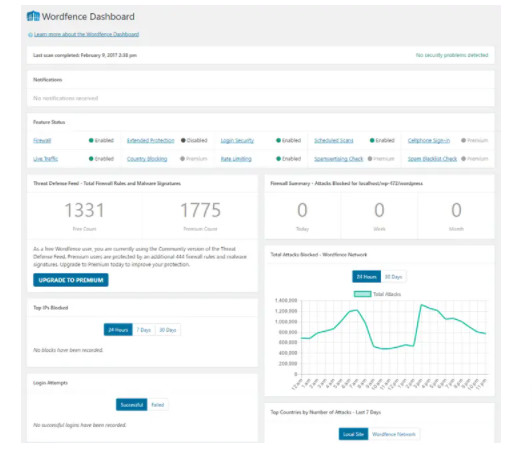Image resolution: width=532 pixels, height=457 pixels.
Task: Click the gray Premium dot for Country Blocking
Action: point(183,158)
